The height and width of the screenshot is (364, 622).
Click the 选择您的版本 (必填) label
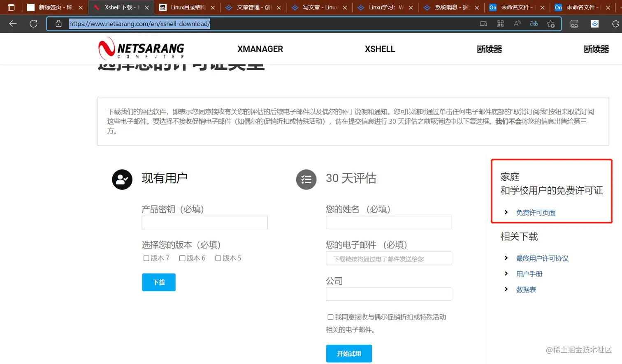tap(181, 245)
